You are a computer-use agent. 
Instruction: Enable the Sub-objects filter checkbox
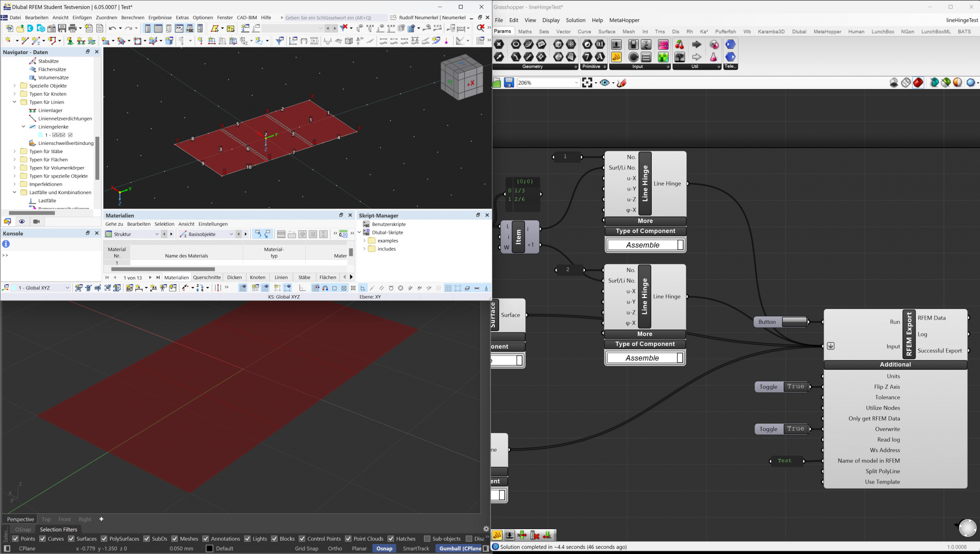pyautogui.click(x=427, y=539)
